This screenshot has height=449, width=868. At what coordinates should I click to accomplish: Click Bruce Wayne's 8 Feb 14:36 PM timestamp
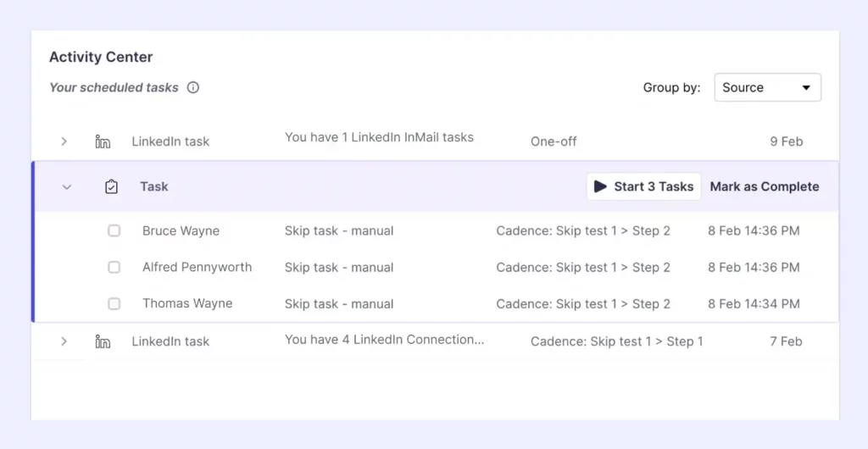pyautogui.click(x=754, y=230)
